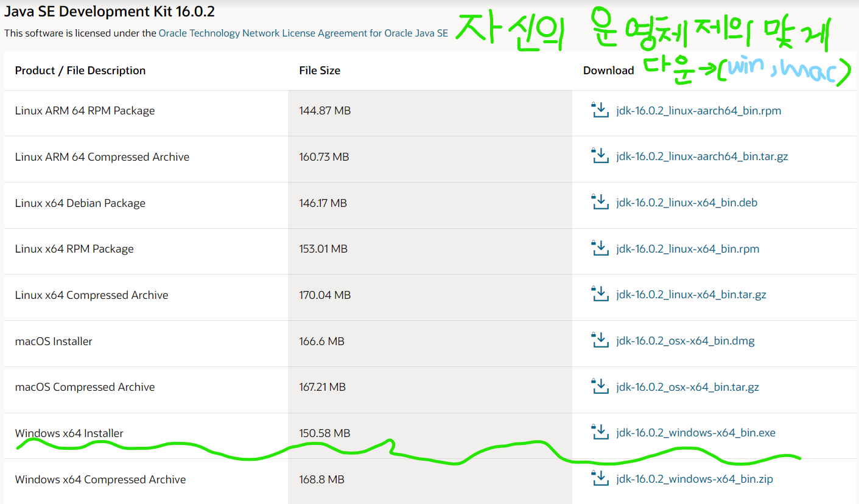859x504 pixels.
Task: Select macOS Installer row text
Action: (x=54, y=341)
